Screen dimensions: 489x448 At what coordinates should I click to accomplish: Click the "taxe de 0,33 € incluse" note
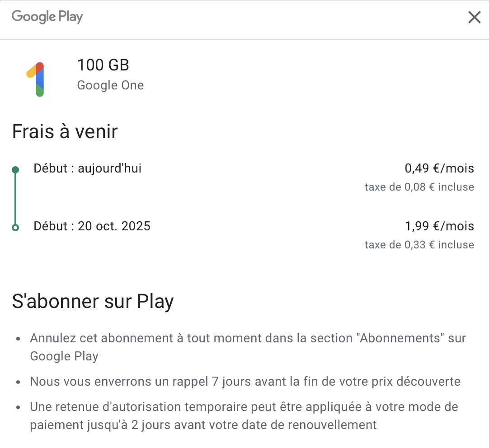(x=419, y=245)
